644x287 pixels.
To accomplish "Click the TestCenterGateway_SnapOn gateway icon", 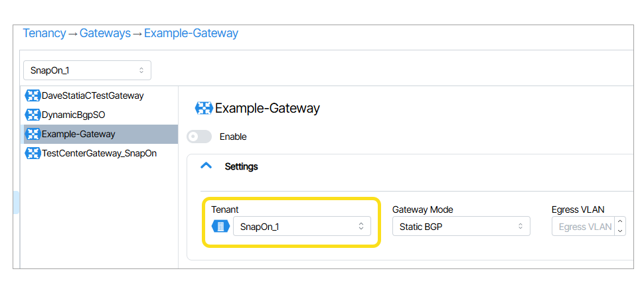I will pos(32,153).
